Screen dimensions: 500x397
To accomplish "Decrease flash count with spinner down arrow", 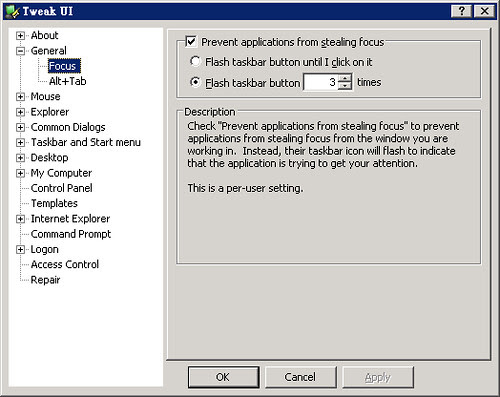I will [x=345, y=86].
